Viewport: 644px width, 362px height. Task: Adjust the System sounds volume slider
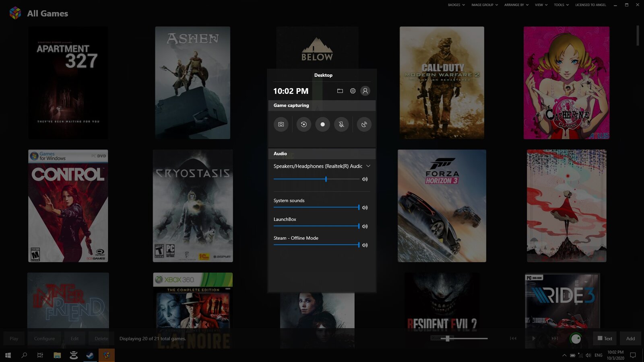tap(316, 208)
